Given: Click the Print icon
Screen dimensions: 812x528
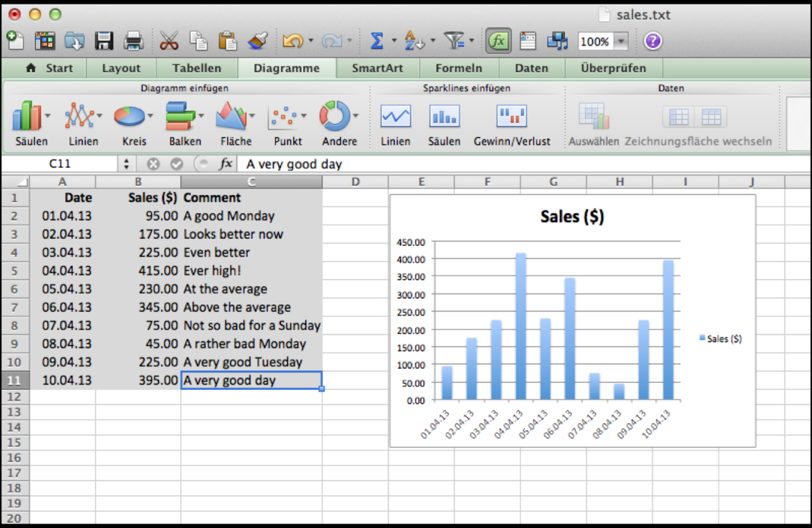Looking at the screenshot, I should [134, 41].
